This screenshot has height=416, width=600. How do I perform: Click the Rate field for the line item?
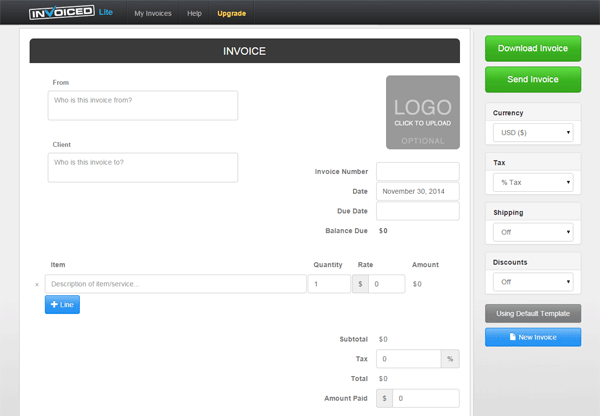pos(386,284)
